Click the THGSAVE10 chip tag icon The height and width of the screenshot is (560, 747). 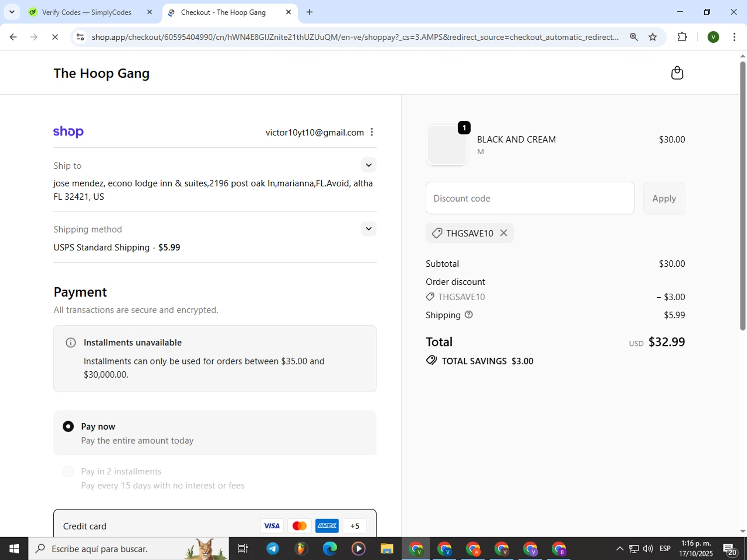[437, 233]
